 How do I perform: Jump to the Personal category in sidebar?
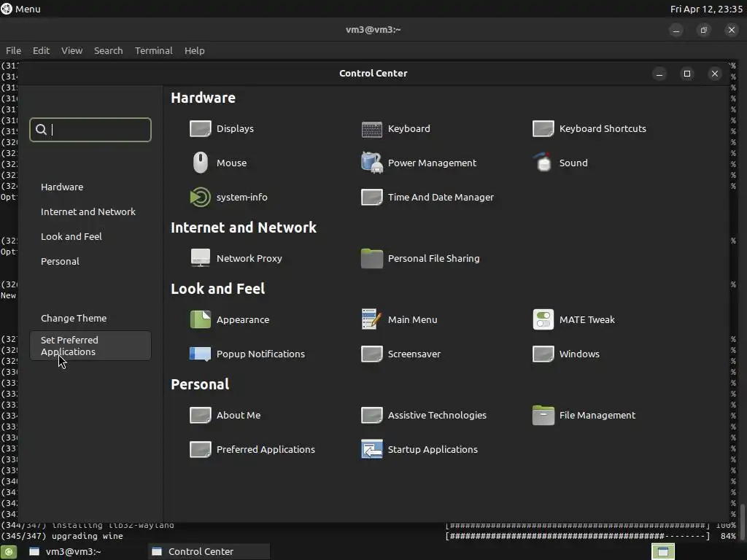pos(60,262)
